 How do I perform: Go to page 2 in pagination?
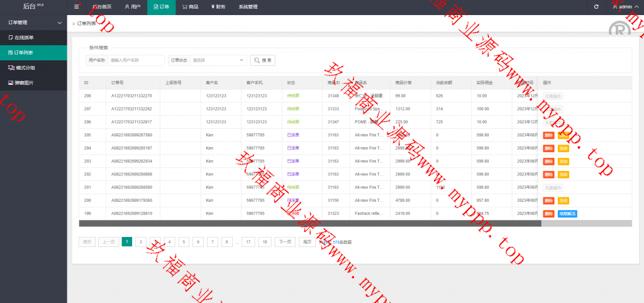click(x=141, y=241)
